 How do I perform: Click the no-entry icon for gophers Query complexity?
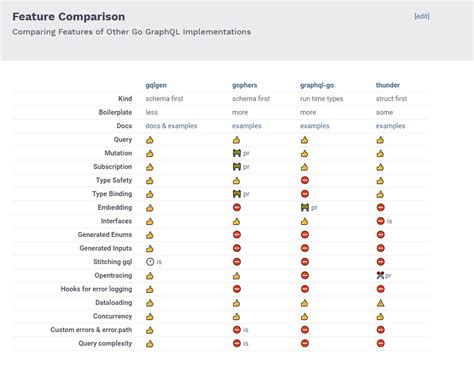click(237, 343)
